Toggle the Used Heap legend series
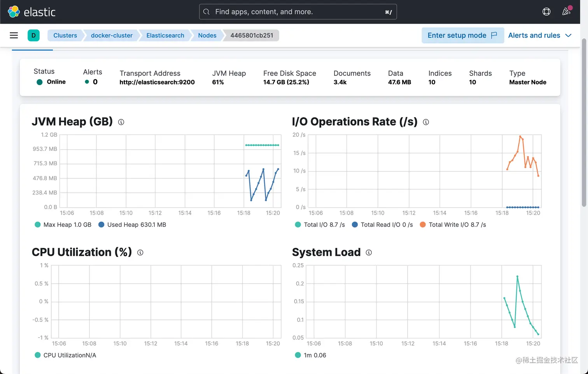The height and width of the screenshot is (374, 588). 132,225
